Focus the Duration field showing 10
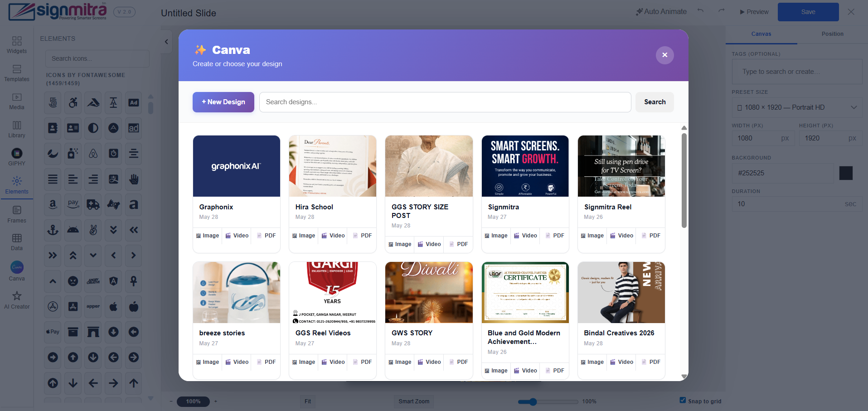 point(797,204)
